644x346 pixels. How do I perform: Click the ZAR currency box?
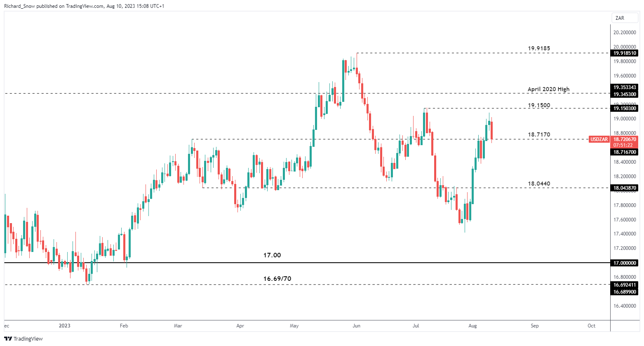(x=625, y=18)
